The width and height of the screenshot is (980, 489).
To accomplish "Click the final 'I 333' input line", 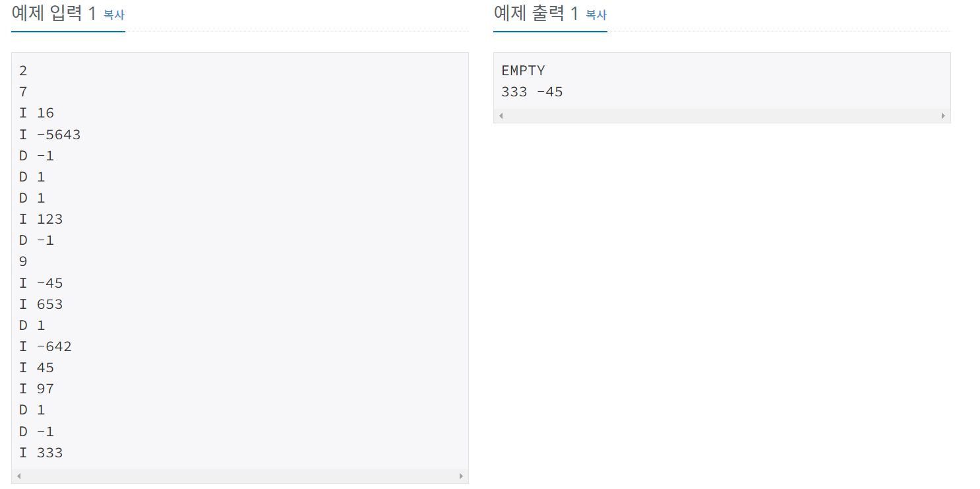I will (41, 453).
